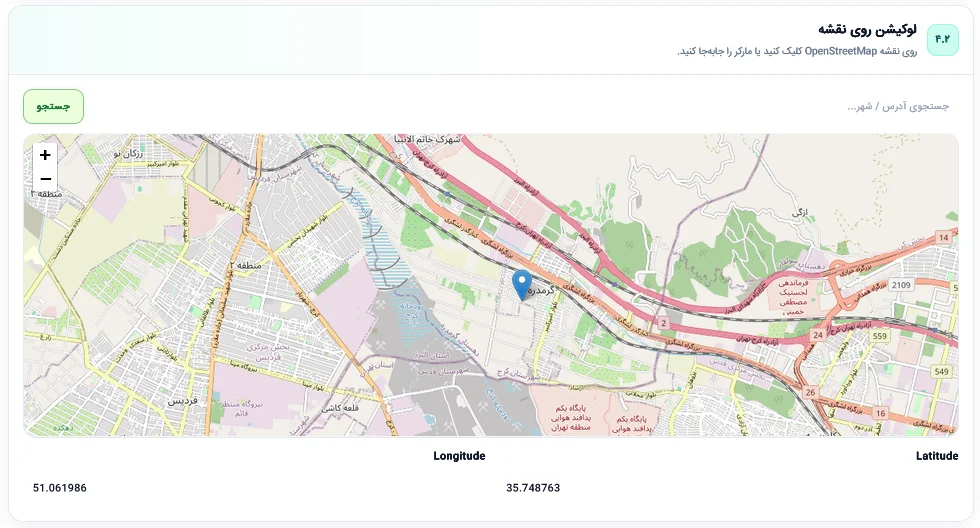Click the لوکیشن روی نقشه heading
The height and width of the screenshot is (528, 980).
(867, 29)
